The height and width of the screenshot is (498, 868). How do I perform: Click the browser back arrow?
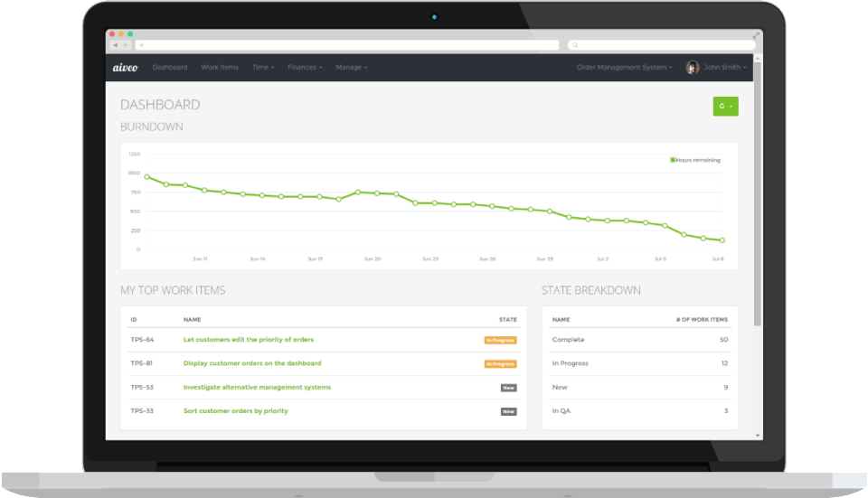tap(115, 45)
